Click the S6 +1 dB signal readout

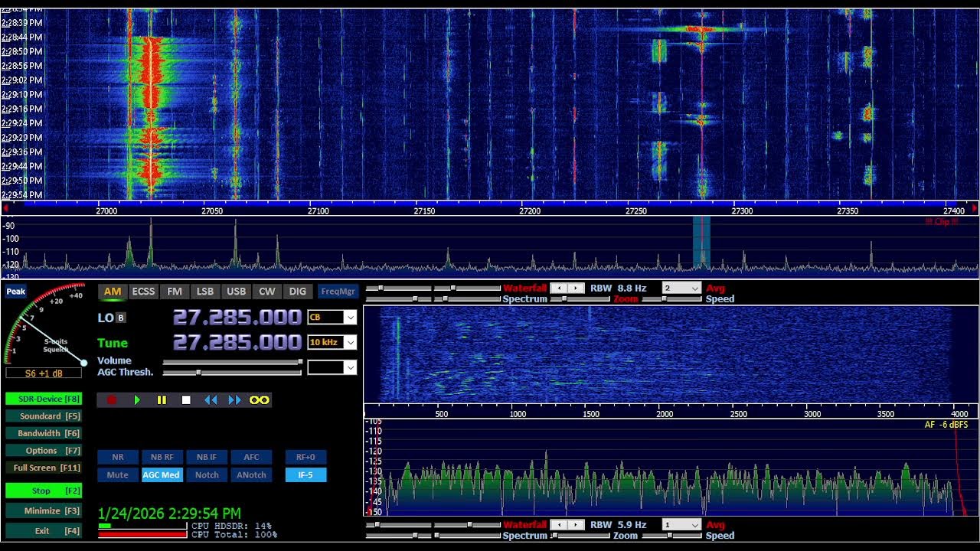coord(44,373)
